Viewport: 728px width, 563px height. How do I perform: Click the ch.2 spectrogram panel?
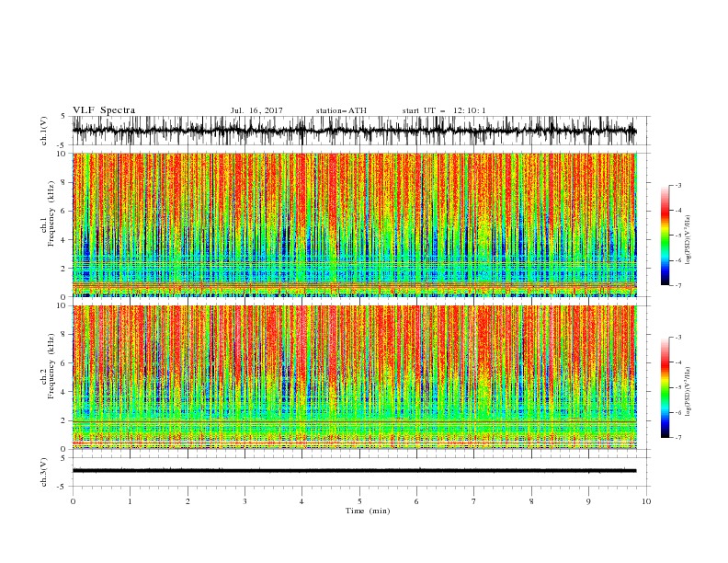pos(354,377)
